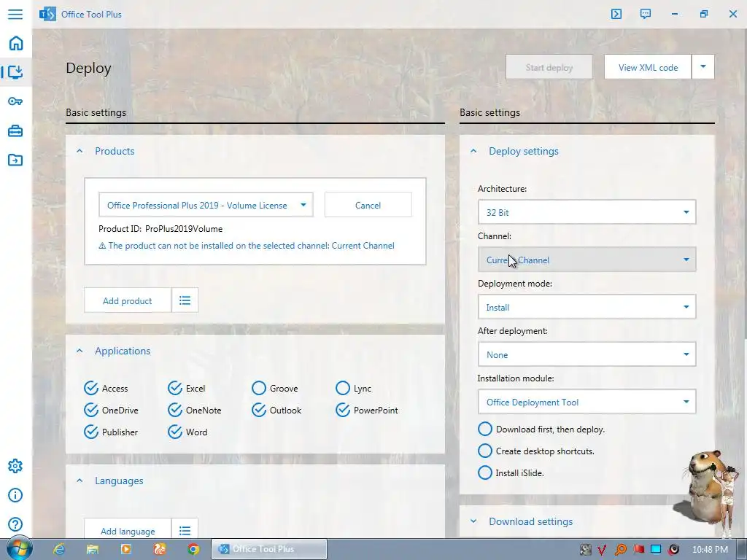
Task: Select the Deploy icon in the sidebar
Action: tap(15, 72)
